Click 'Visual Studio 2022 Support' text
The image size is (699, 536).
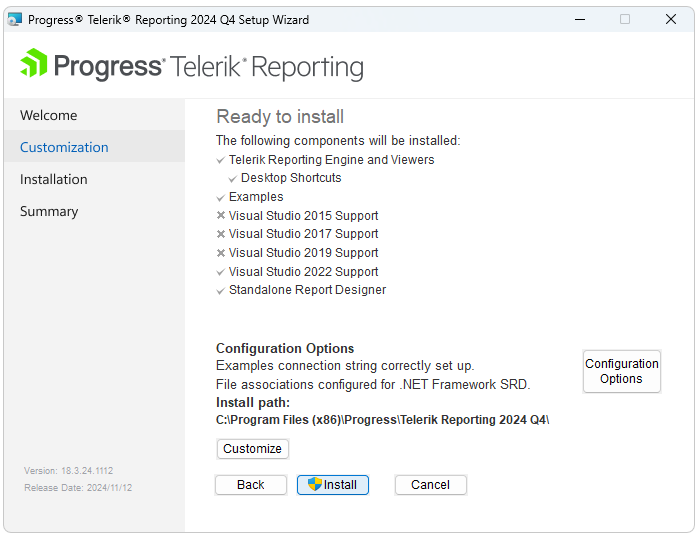303,272
